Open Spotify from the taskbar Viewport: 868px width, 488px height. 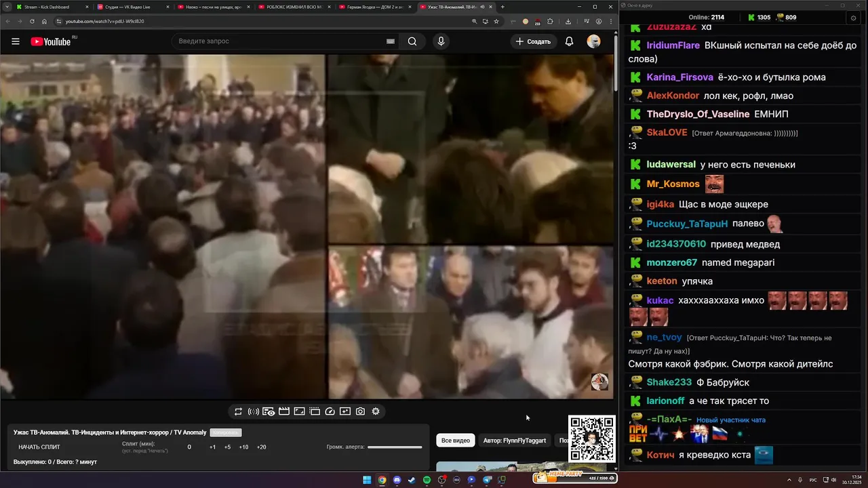point(427,480)
